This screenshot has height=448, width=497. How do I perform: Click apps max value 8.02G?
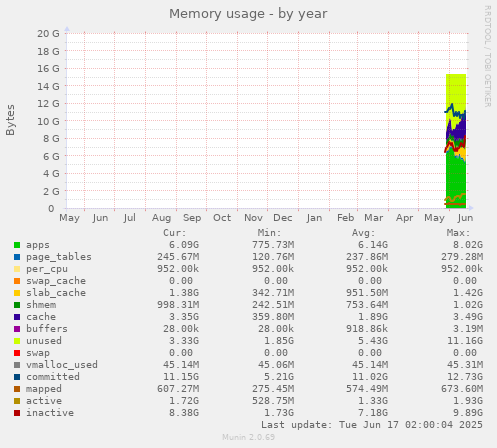[x=468, y=245]
